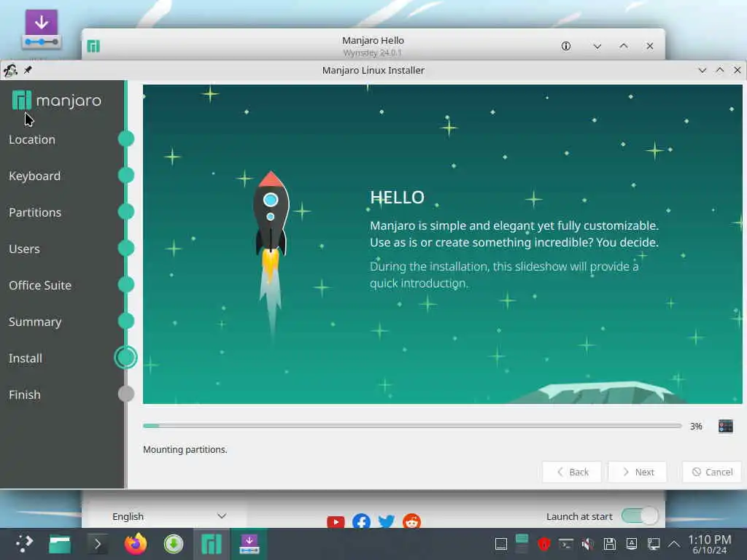The width and height of the screenshot is (747, 560).
Task: Select the Users step in sidebar
Action: [x=24, y=249]
